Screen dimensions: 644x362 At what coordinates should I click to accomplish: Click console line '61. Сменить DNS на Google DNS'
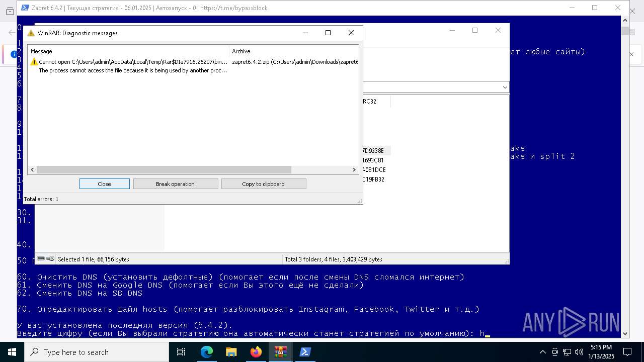pos(190,285)
